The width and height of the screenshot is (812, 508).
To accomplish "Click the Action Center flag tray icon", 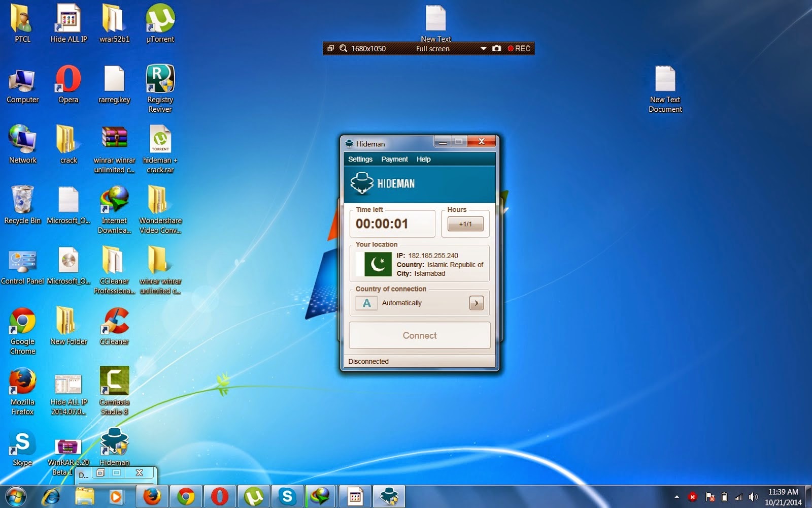I will tap(710, 497).
